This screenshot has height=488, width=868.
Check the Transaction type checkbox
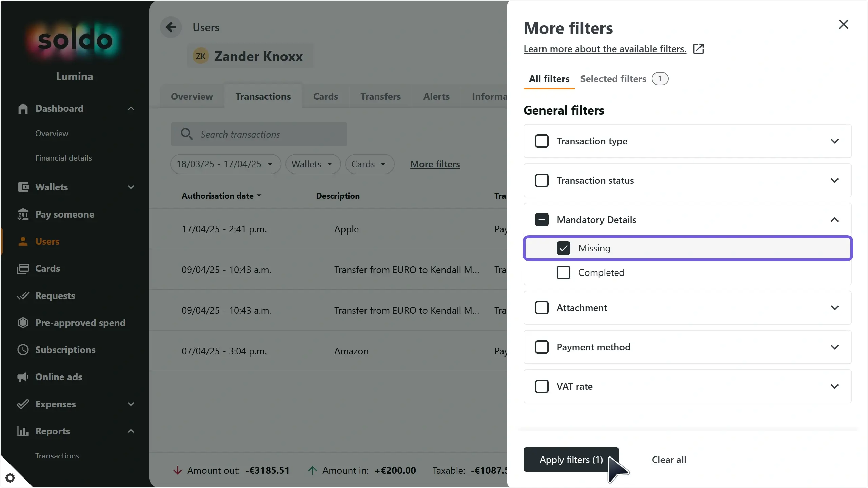pos(542,141)
